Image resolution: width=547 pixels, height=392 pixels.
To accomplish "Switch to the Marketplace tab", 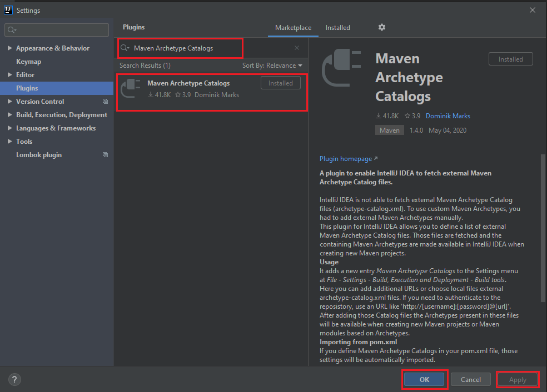I will 293,28.
